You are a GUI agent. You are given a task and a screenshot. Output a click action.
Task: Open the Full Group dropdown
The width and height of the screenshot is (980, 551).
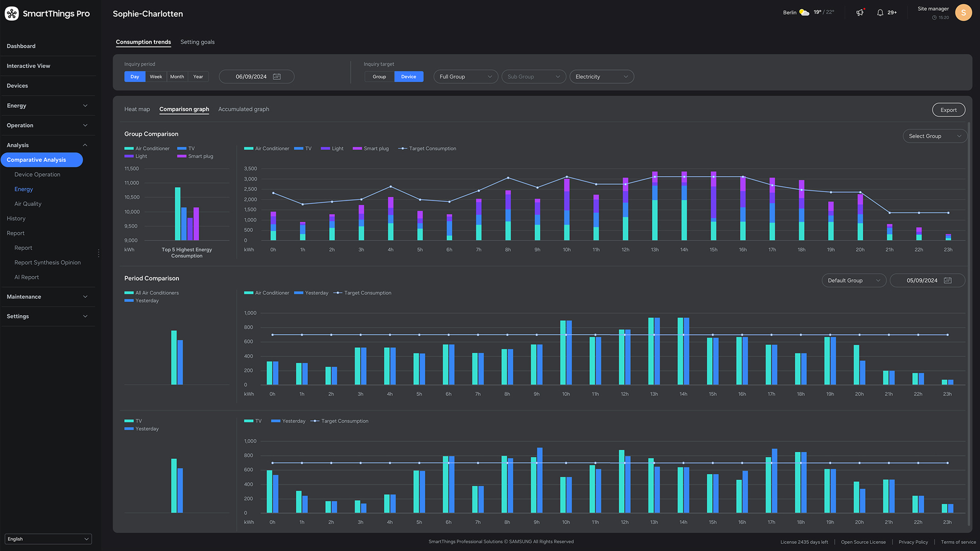point(465,76)
